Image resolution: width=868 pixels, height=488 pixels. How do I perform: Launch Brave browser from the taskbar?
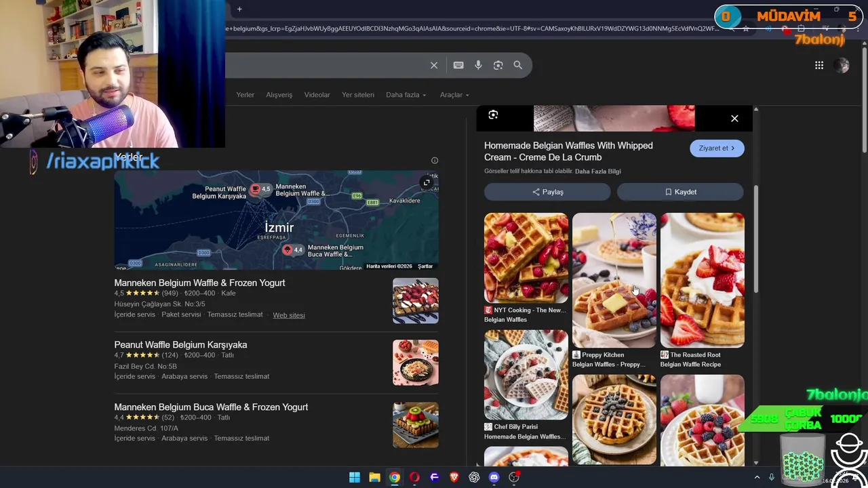(x=454, y=477)
